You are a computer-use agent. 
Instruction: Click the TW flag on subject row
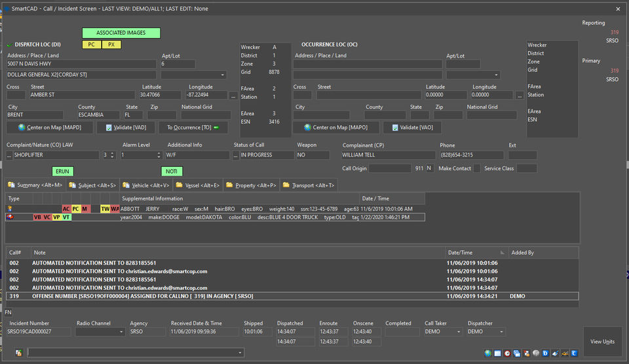click(x=105, y=209)
